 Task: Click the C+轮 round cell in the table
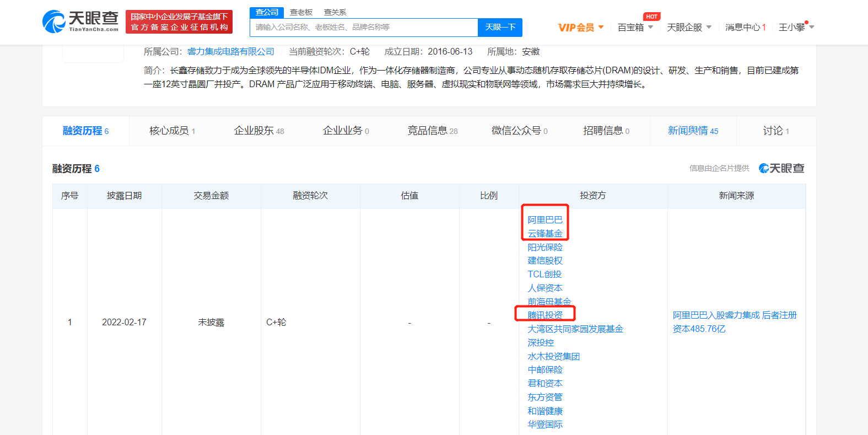276,322
